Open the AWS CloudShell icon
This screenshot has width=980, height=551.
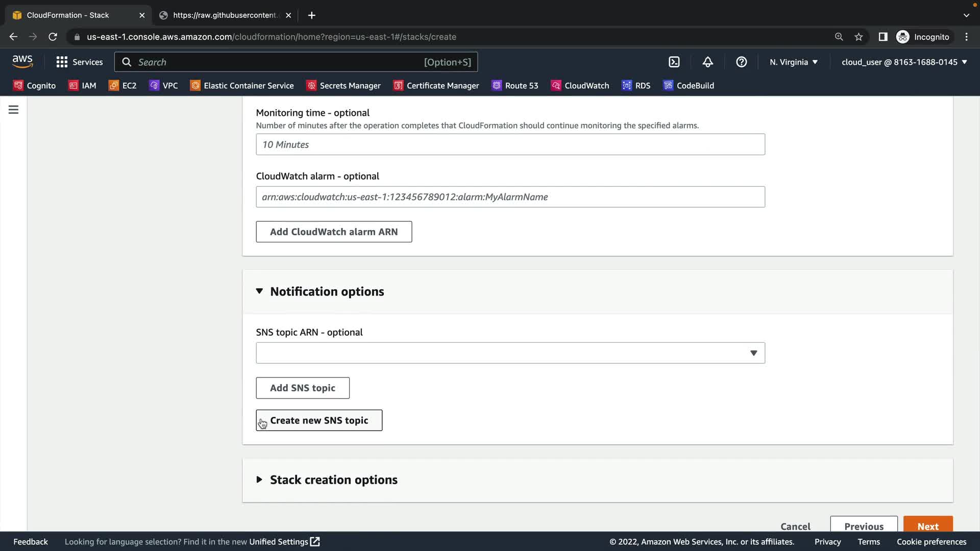(x=674, y=62)
